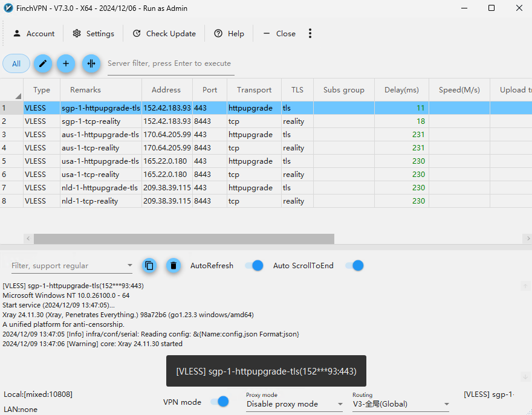The height and width of the screenshot is (415, 532).
Task: Click the Start service log line
Action: point(59,305)
